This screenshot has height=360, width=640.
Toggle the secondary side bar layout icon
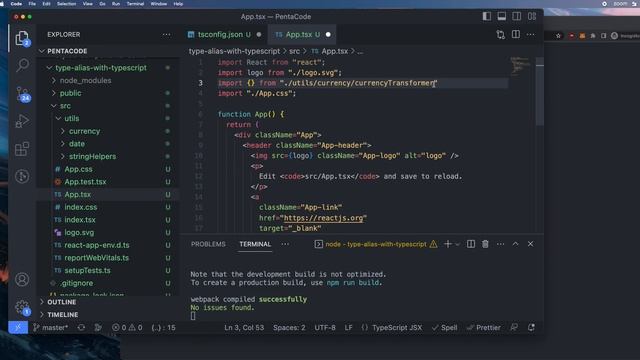coord(516,16)
